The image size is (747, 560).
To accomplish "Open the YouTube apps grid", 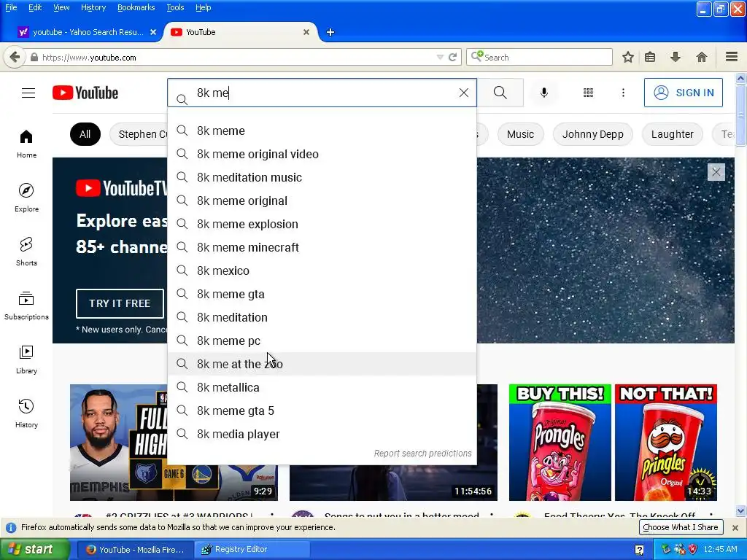I will (x=589, y=93).
